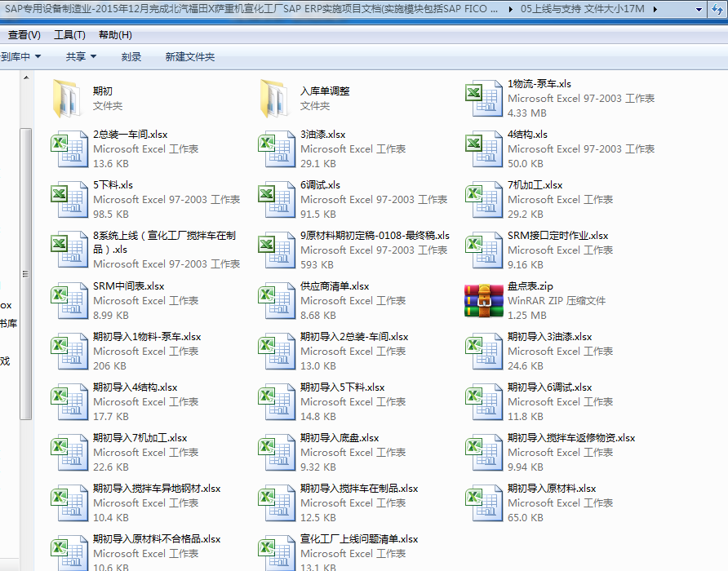Open the 帮助(H) menu
728x571 pixels.
point(115,35)
